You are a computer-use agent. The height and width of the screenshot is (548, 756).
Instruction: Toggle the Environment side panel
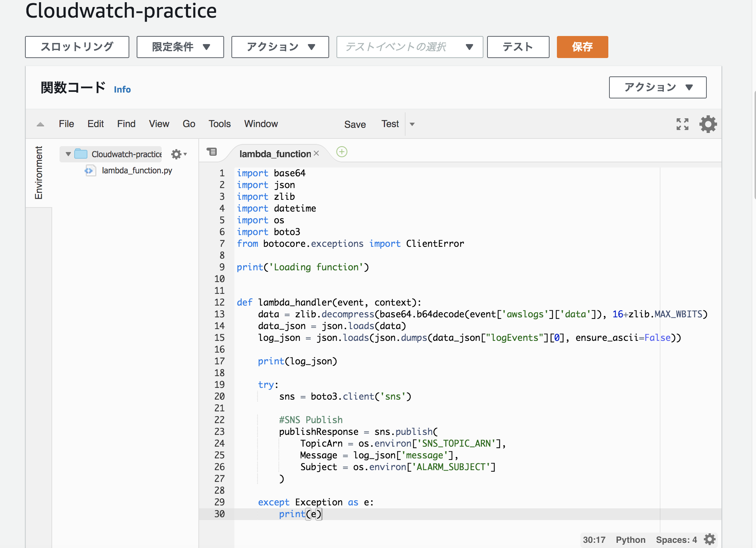tap(39, 173)
